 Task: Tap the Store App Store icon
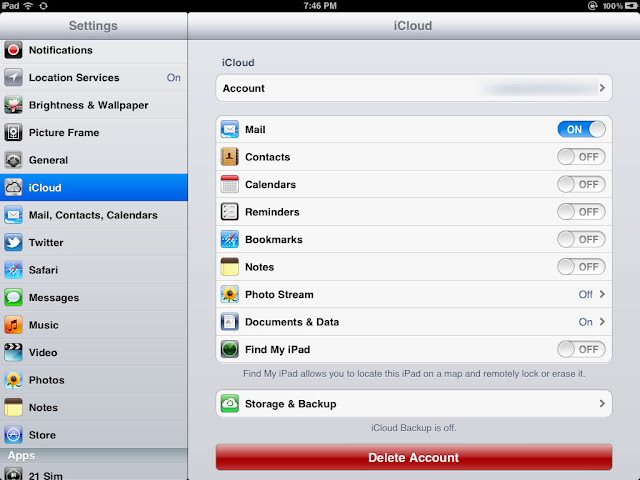click(13, 435)
